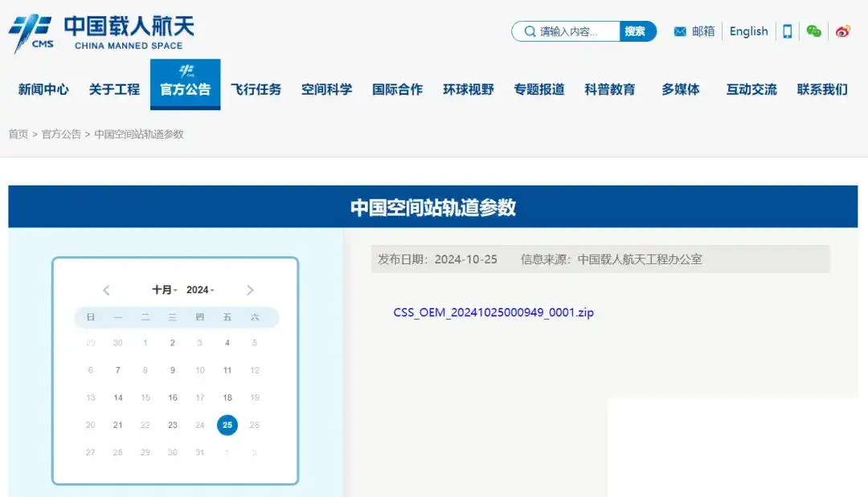This screenshot has width=868, height=497.
Task: Select October 21 in the calendar
Action: pyautogui.click(x=118, y=425)
